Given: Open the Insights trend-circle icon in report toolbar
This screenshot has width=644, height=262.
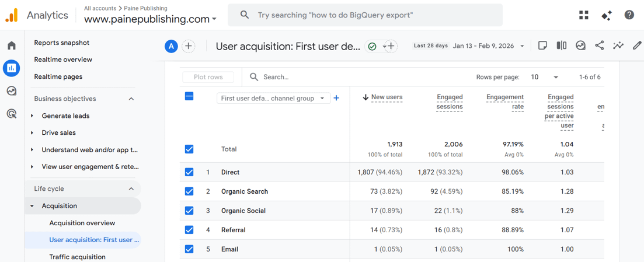Looking at the screenshot, I should coord(580,46).
